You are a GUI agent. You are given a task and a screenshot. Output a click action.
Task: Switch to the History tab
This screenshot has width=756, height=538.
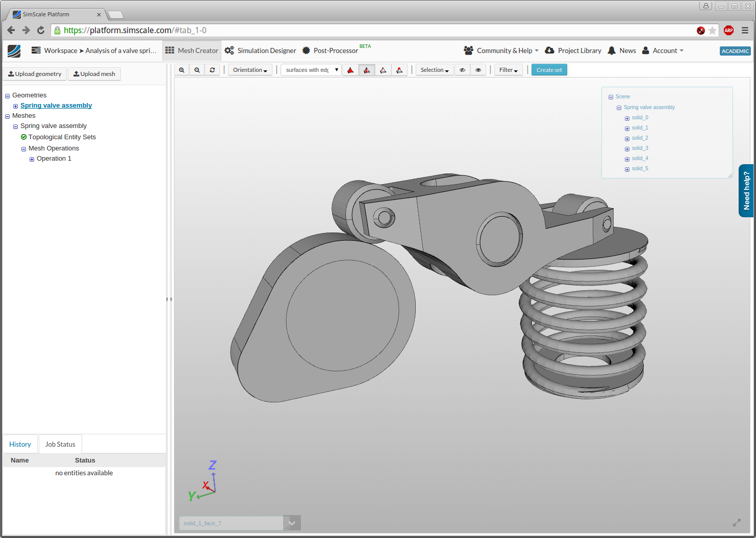coord(20,444)
